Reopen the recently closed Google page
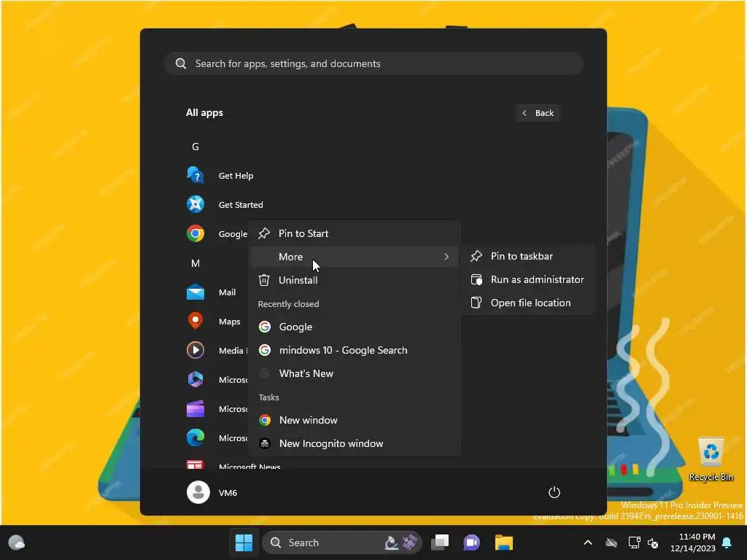747x560 pixels. tap(355, 327)
